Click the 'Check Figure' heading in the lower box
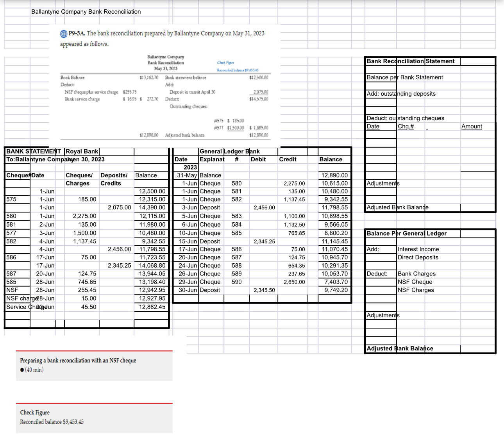This screenshot has height=443, width=504. [35, 413]
